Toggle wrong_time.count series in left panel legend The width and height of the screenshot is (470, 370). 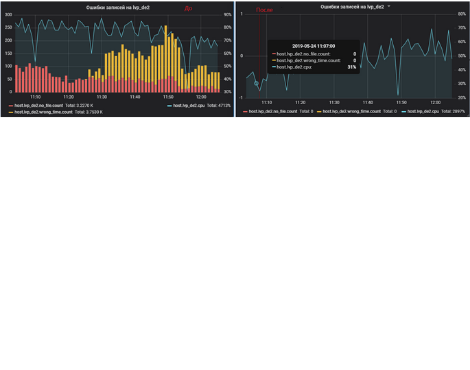tap(43, 112)
